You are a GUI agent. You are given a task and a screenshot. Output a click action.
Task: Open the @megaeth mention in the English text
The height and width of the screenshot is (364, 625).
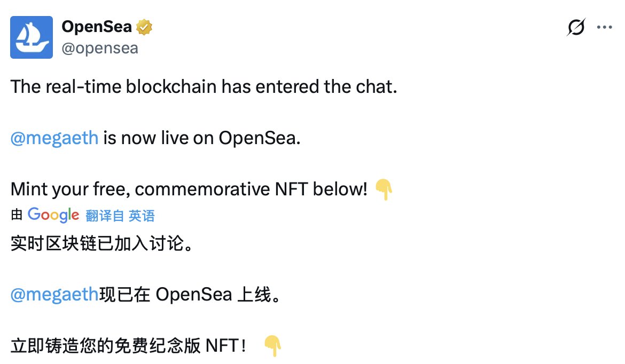(54, 138)
